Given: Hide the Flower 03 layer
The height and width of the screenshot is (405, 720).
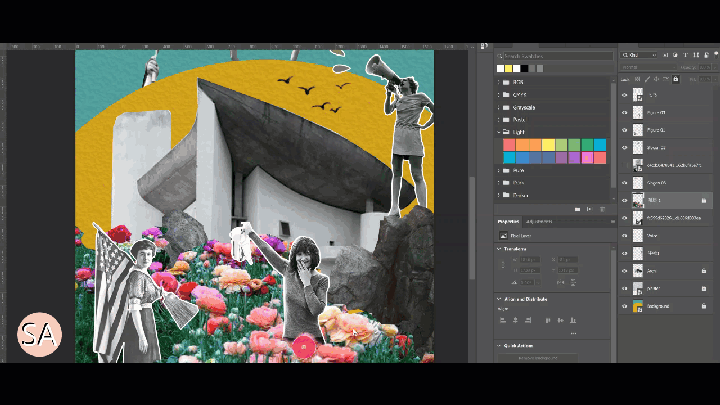Looking at the screenshot, I should (624, 148).
